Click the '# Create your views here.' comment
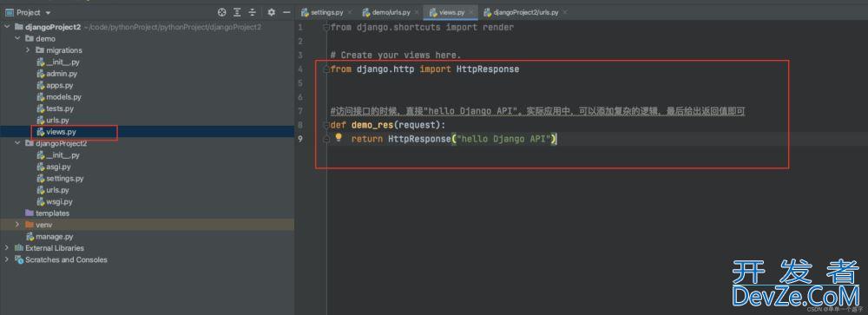Viewport: 868px width, 315px height. [395, 55]
